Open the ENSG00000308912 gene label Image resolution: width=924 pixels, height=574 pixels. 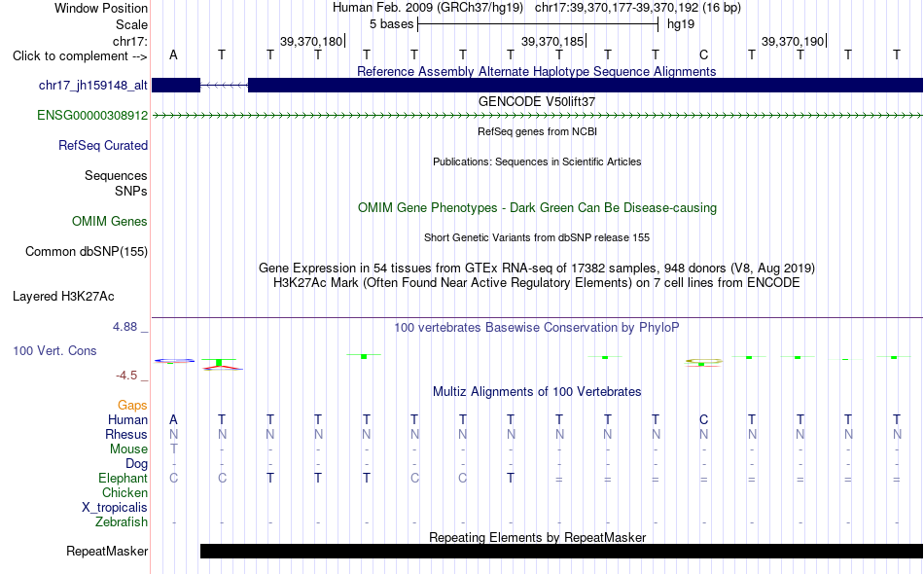[x=92, y=116]
